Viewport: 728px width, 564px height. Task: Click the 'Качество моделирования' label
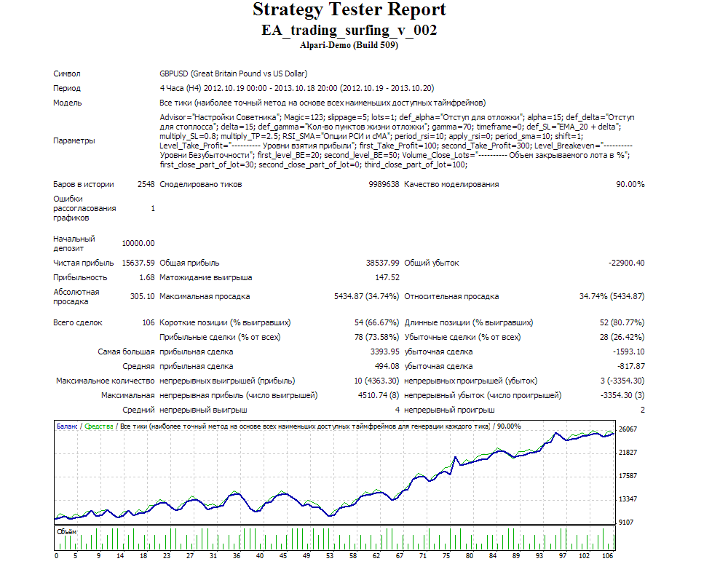click(x=451, y=184)
